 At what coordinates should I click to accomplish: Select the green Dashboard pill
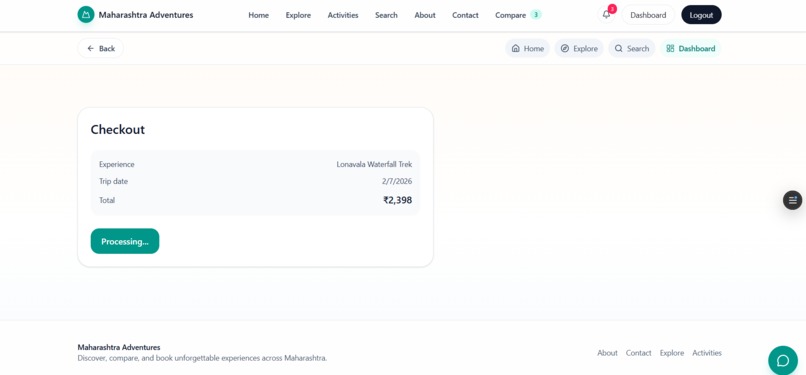click(x=690, y=48)
